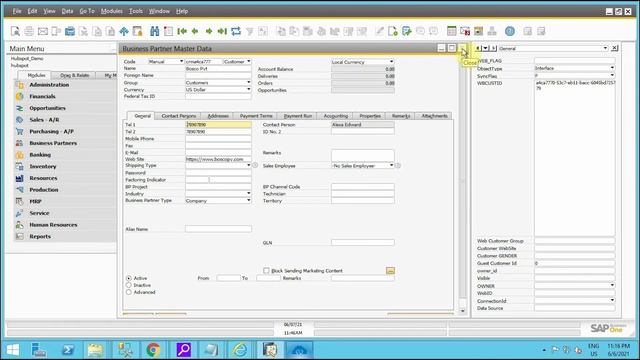Open Inventory module in Main Menu
The height and width of the screenshot is (360, 640).
(43, 167)
